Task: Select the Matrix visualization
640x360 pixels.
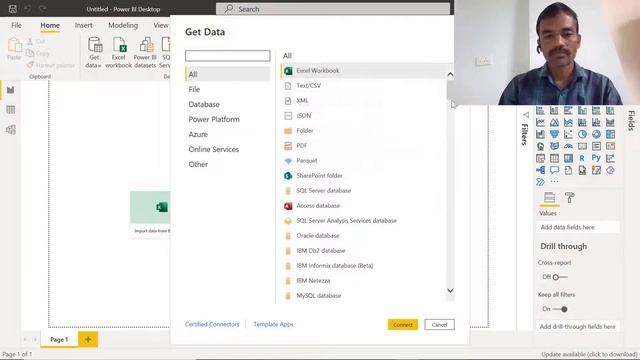Action: coord(568,158)
